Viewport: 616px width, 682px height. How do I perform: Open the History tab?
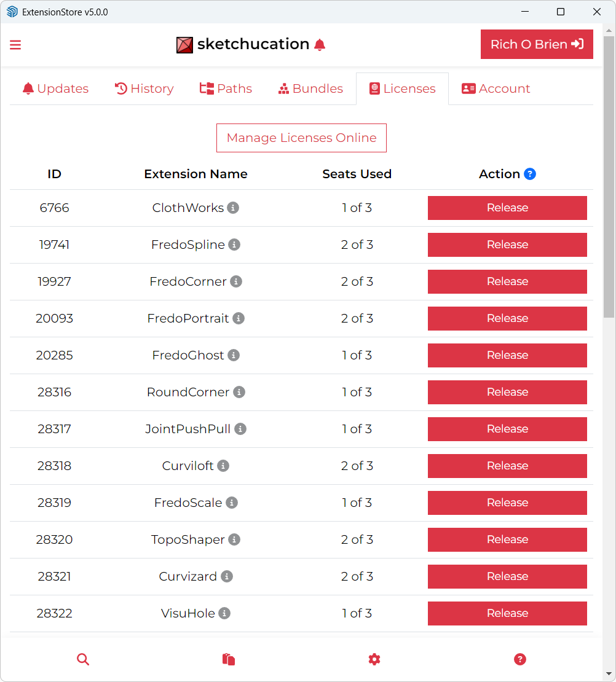click(144, 88)
